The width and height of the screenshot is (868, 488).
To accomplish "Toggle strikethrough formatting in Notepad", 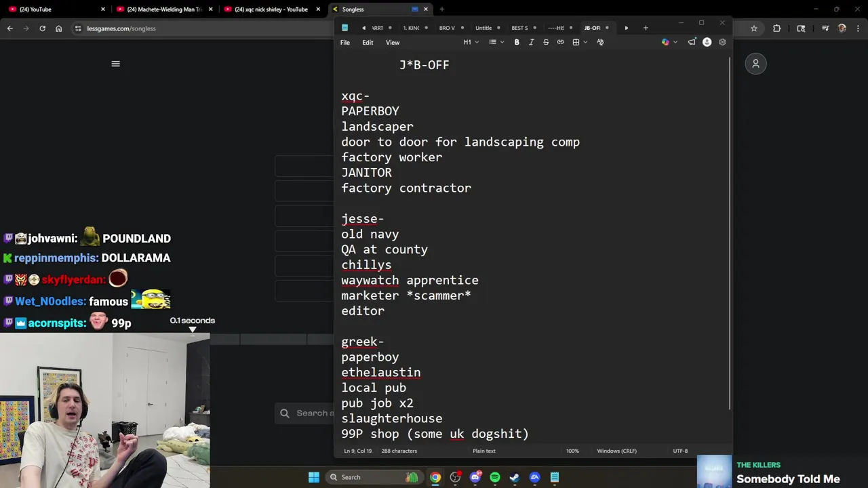I will (x=546, y=42).
